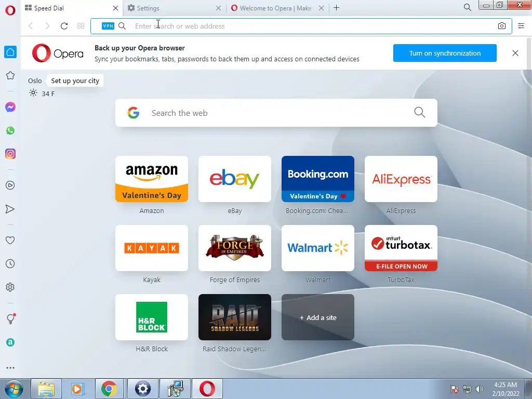Open Pinboards heart icon in sidebar
This screenshot has width=532, height=399.
(x=10, y=240)
